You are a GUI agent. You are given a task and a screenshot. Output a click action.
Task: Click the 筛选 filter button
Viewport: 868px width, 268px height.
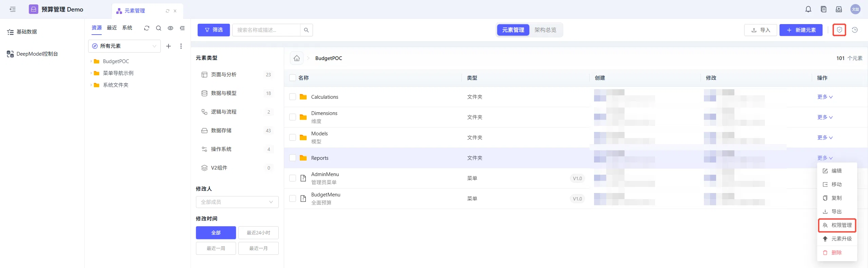pyautogui.click(x=214, y=30)
